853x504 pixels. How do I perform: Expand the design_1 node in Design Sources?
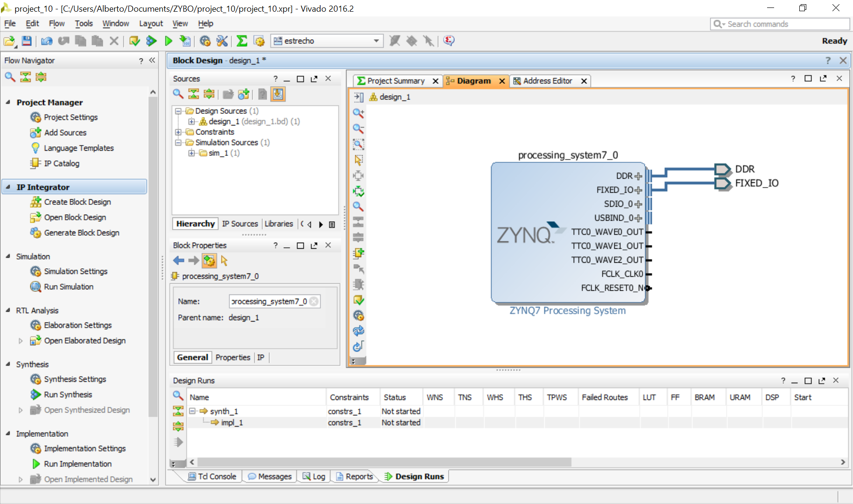[192, 121]
